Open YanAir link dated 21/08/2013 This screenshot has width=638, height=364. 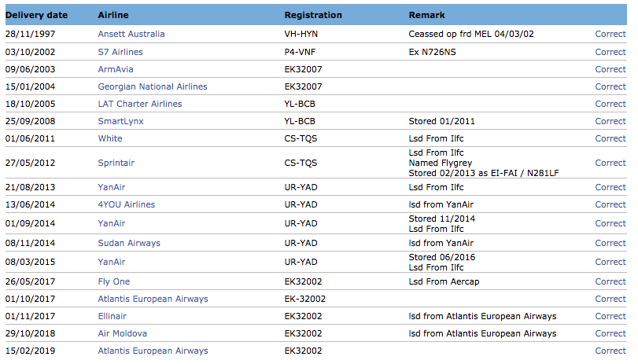(112, 187)
